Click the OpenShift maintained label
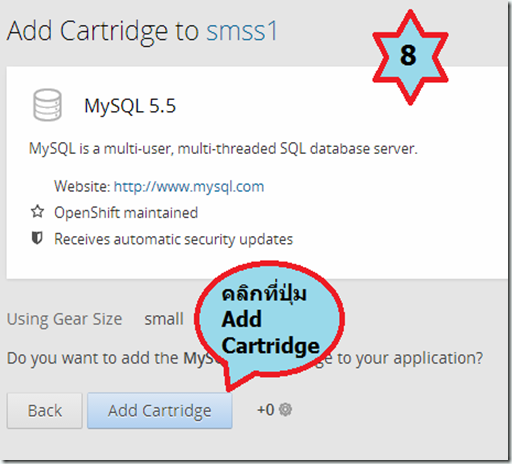Viewport: 512px width, 464px height. pyautogui.click(x=126, y=213)
